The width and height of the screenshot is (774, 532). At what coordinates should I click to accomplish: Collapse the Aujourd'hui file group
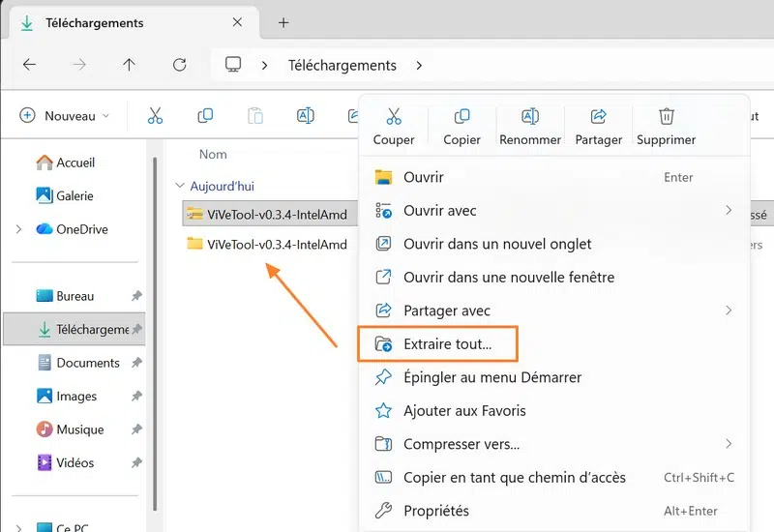point(179,186)
